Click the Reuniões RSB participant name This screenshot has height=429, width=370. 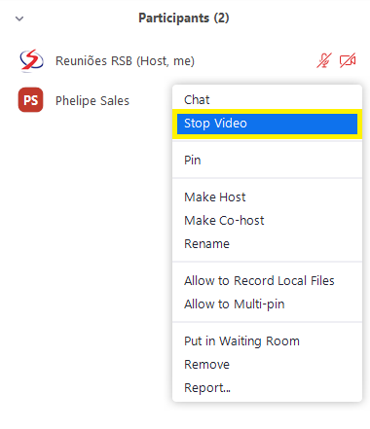click(x=94, y=61)
